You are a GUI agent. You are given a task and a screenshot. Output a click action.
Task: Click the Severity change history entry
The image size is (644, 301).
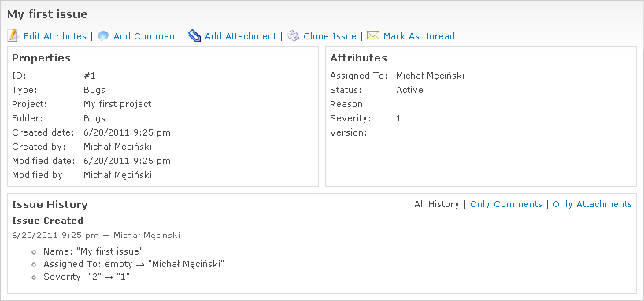coord(87,277)
